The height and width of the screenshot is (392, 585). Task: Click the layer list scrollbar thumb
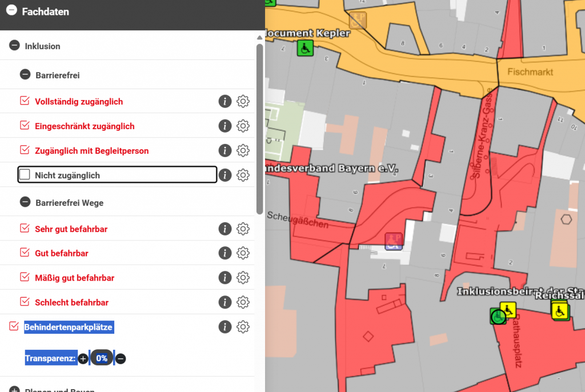pos(260,129)
